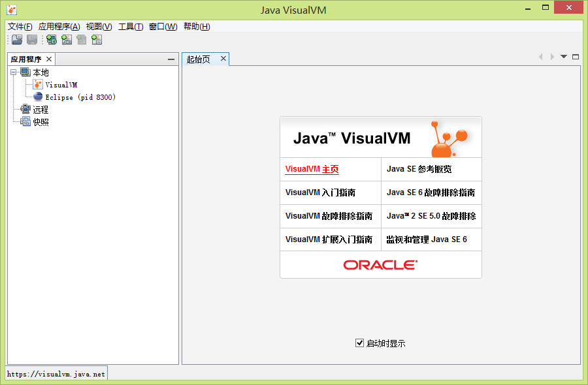Click the Add Application Snapshot toolbar icon
Image resolution: width=588 pixels, height=385 pixels.
(x=97, y=39)
